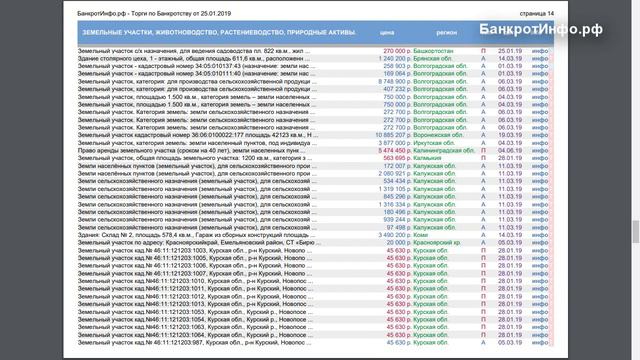Click the price '534 434 р.'
Image resolution: width=640 pixels, height=360 pixels.
coord(398,181)
